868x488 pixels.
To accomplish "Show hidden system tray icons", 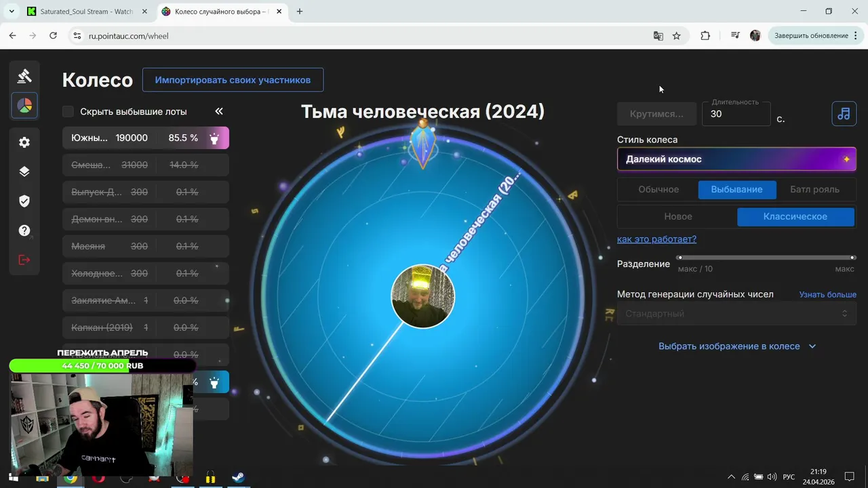I will click(x=730, y=477).
